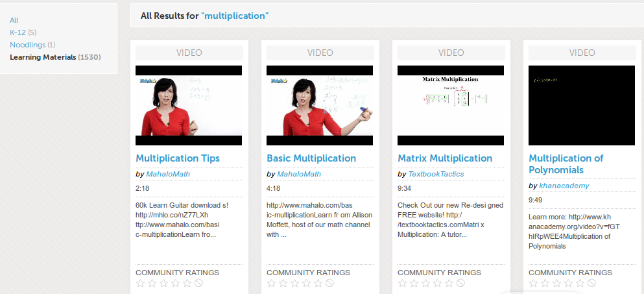Rate Basic Multiplication three stars
644x294 pixels.
tap(295, 283)
